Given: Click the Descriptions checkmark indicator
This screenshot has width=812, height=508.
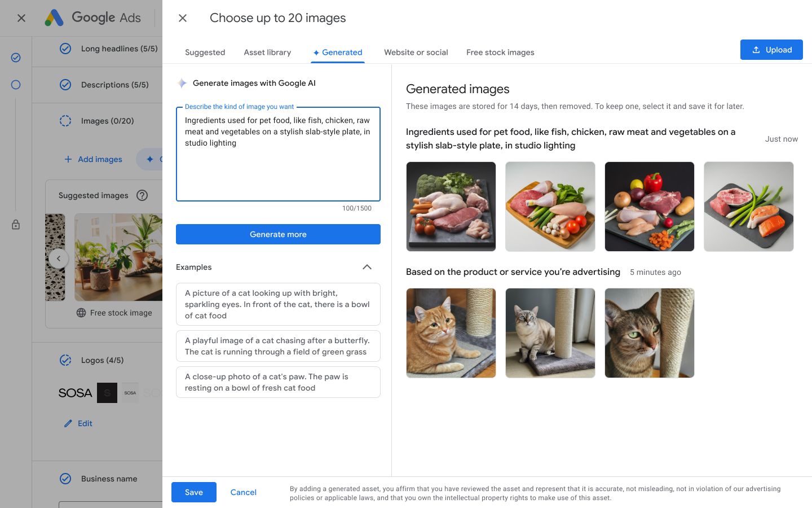Looking at the screenshot, I should pyautogui.click(x=65, y=85).
